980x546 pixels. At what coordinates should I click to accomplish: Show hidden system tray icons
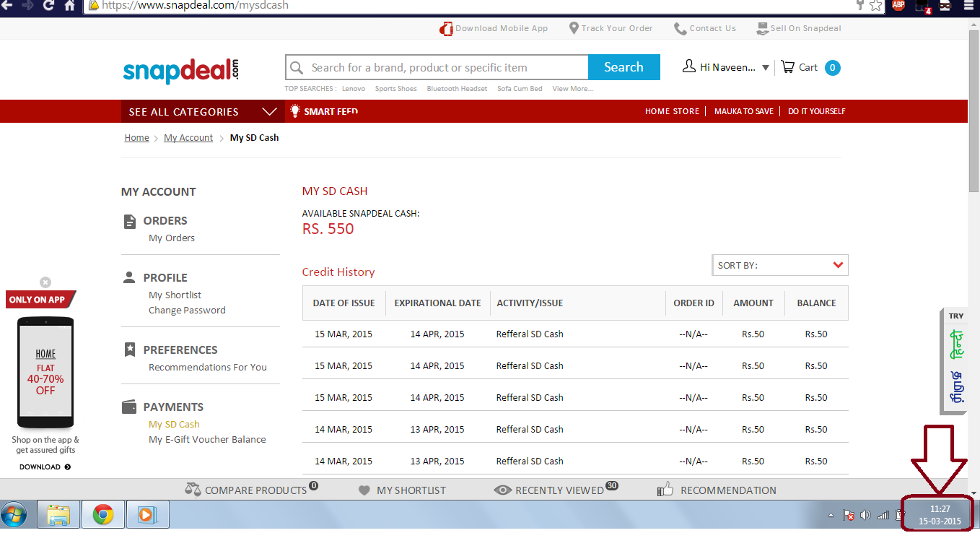tap(831, 515)
